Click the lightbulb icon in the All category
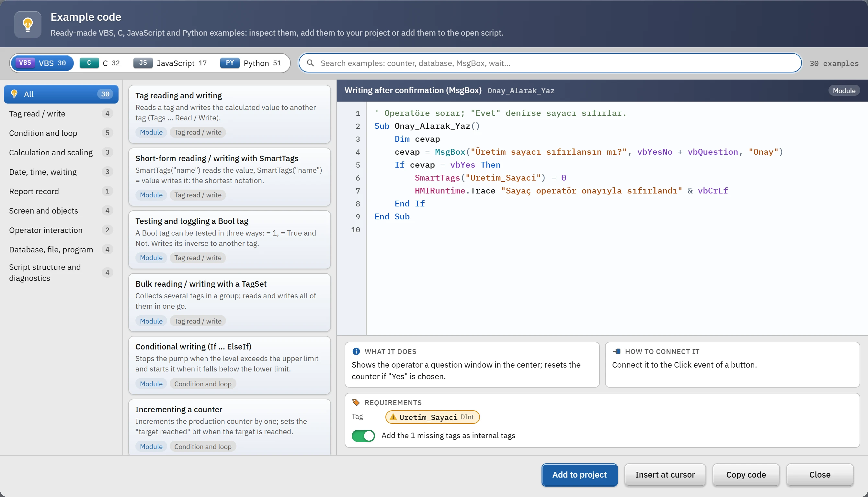The image size is (868, 497). 14,94
